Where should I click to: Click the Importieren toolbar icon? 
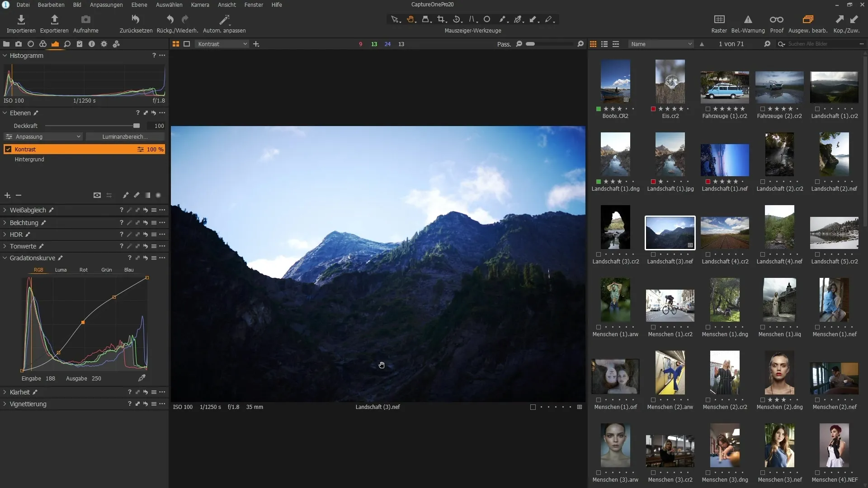coord(21,19)
